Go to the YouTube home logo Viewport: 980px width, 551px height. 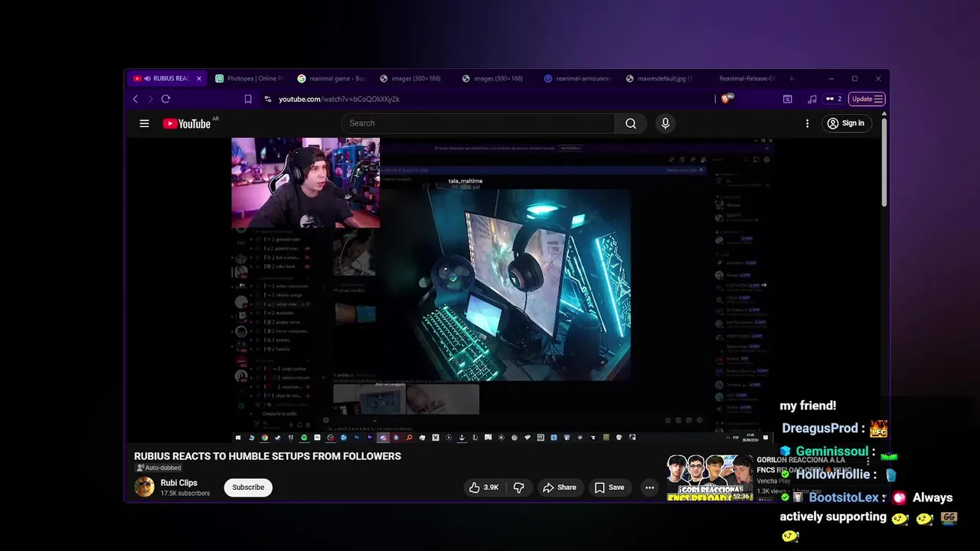[187, 123]
